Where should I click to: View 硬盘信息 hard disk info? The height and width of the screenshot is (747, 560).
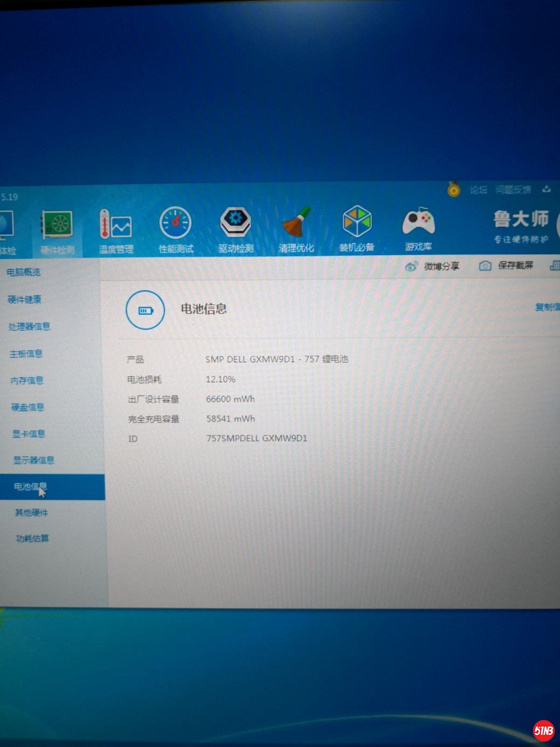click(x=28, y=407)
